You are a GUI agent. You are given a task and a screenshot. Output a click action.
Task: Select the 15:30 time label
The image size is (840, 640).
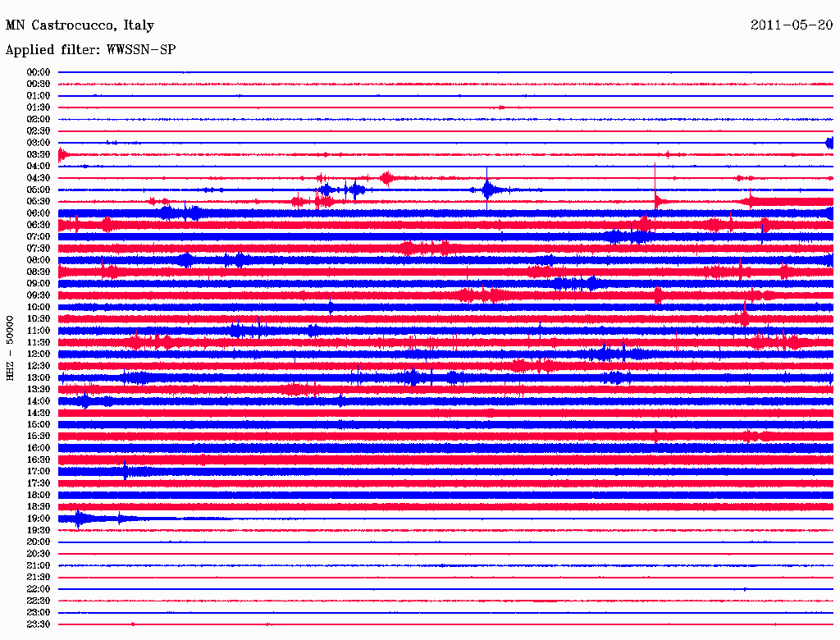coord(38,437)
